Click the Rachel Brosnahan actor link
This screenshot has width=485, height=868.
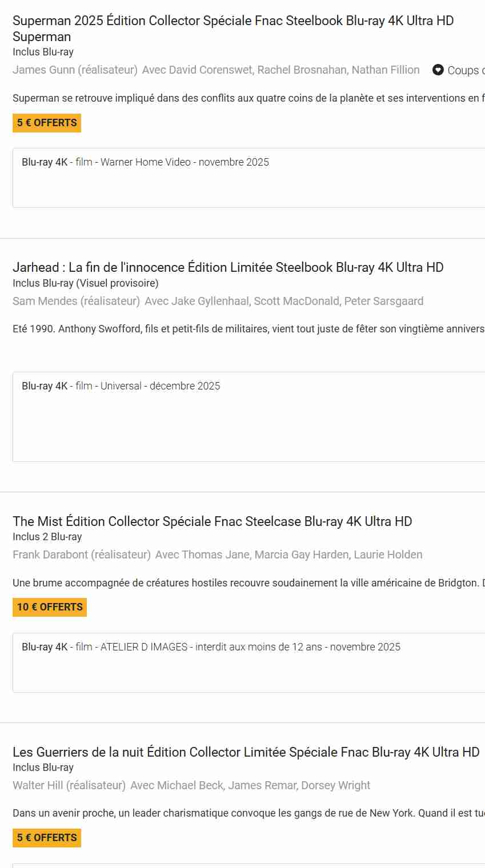[302, 70]
